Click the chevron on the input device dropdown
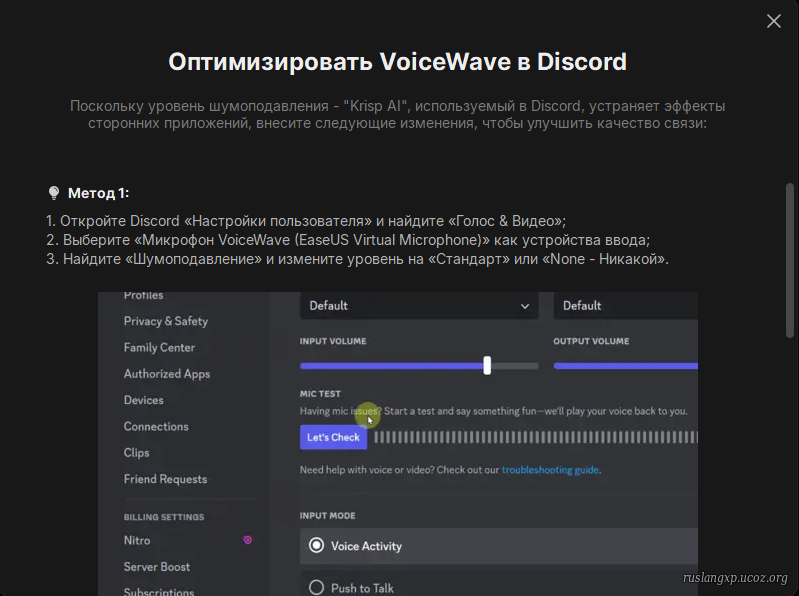The width and height of the screenshot is (799, 596). coord(524,306)
